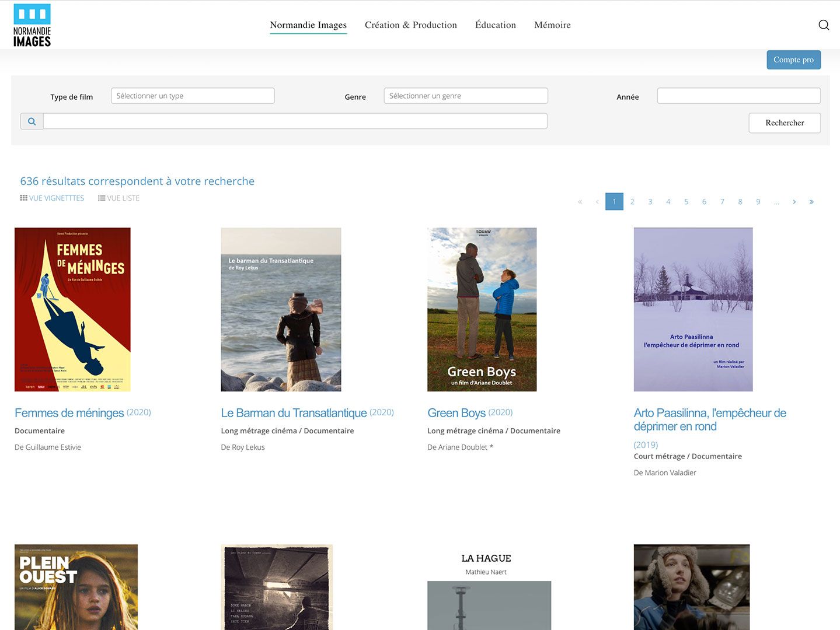This screenshot has width=840, height=630.
Task: Open the fur-hat film still thumbnail
Action: click(692, 587)
